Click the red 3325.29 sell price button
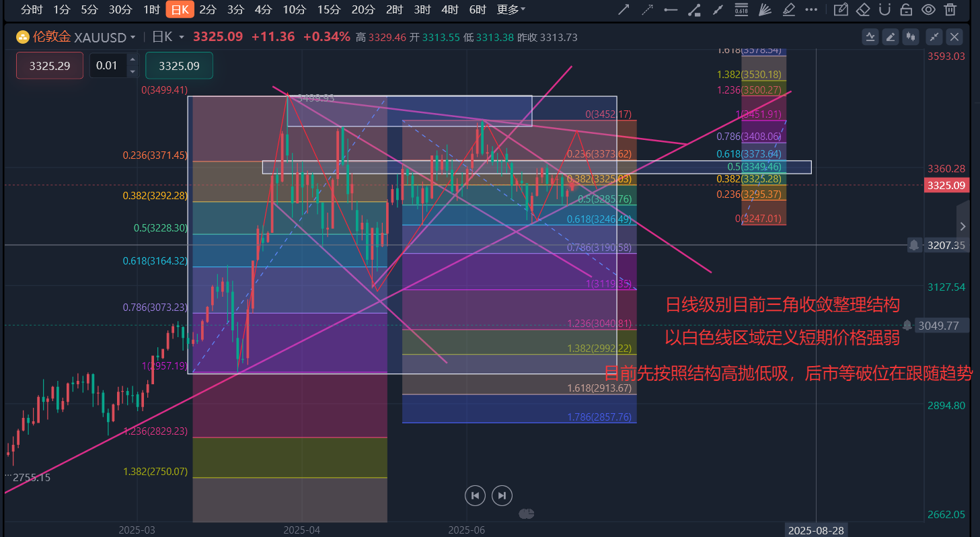980x537 pixels. click(x=50, y=65)
